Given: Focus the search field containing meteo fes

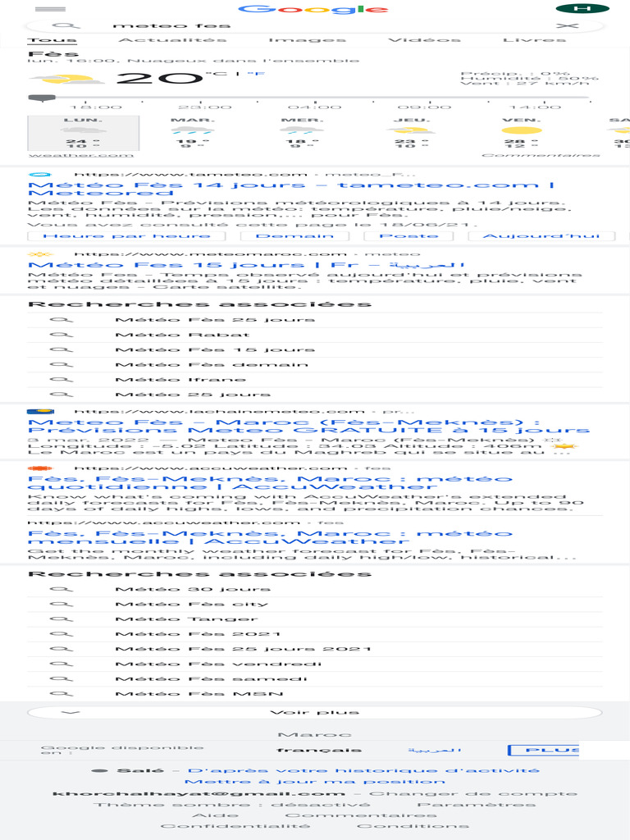Looking at the screenshot, I should [x=314, y=25].
